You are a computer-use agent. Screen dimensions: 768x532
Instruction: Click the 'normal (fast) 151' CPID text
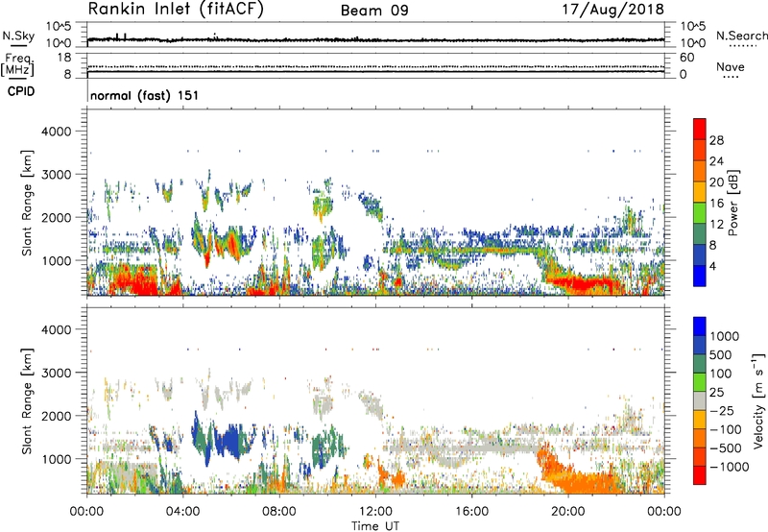pyautogui.click(x=145, y=95)
